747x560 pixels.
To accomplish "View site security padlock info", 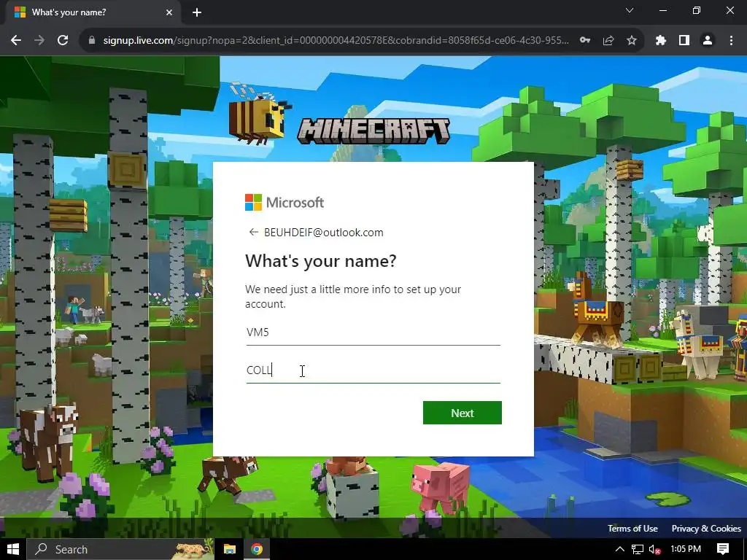I will pos(92,41).
